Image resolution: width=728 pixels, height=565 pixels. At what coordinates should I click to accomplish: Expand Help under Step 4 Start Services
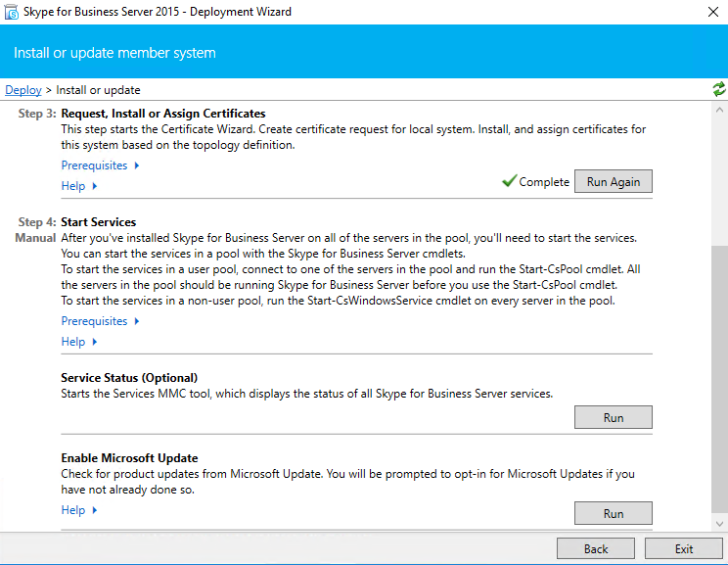[x=79, y=342]
